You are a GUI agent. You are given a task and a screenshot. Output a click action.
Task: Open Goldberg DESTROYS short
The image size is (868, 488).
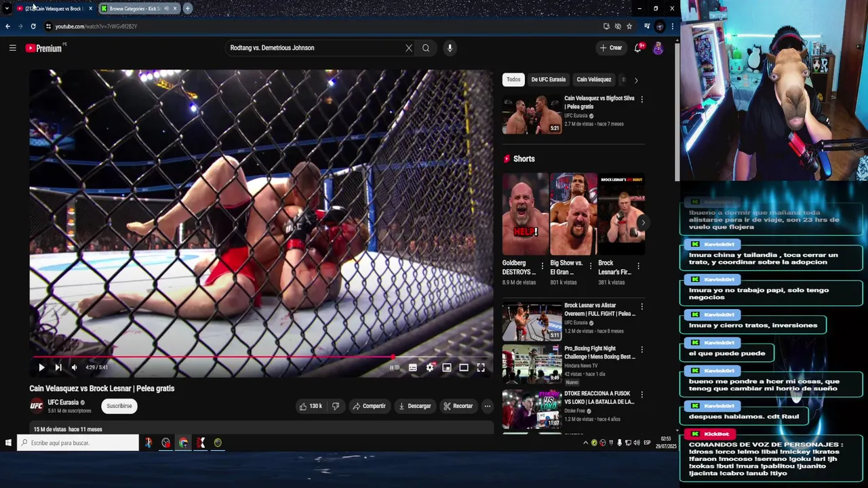click(526, 213)
